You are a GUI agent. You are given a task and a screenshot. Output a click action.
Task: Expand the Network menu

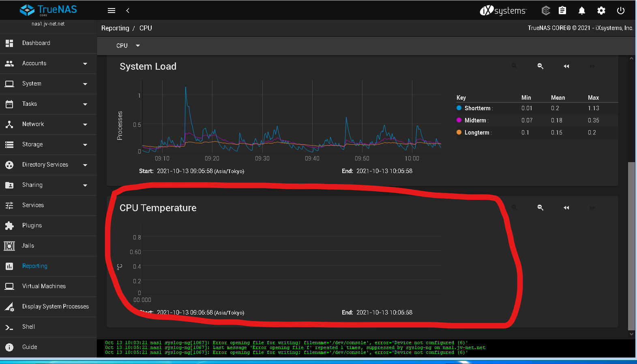(x=48, y=124)
